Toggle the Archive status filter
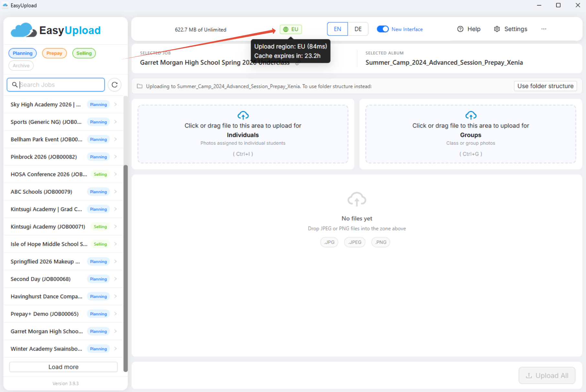Screen dimensions: 586x392 click(x=21, y=66)
